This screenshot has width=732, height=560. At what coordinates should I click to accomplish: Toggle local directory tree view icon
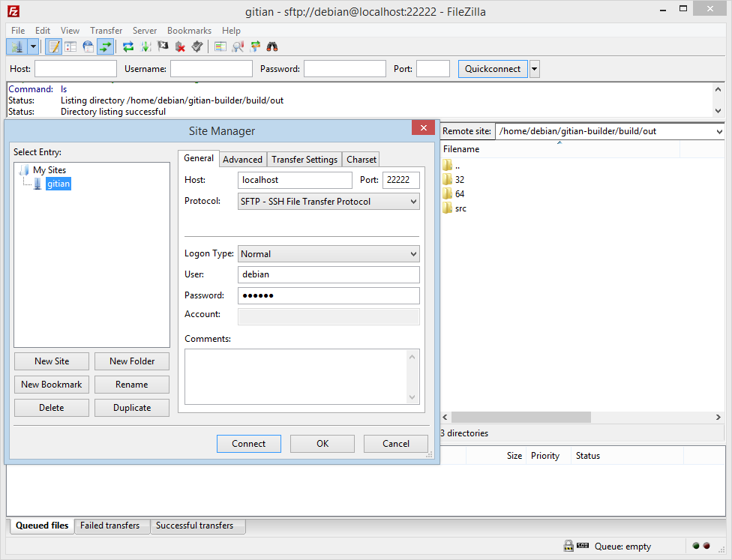coord(70,46)
